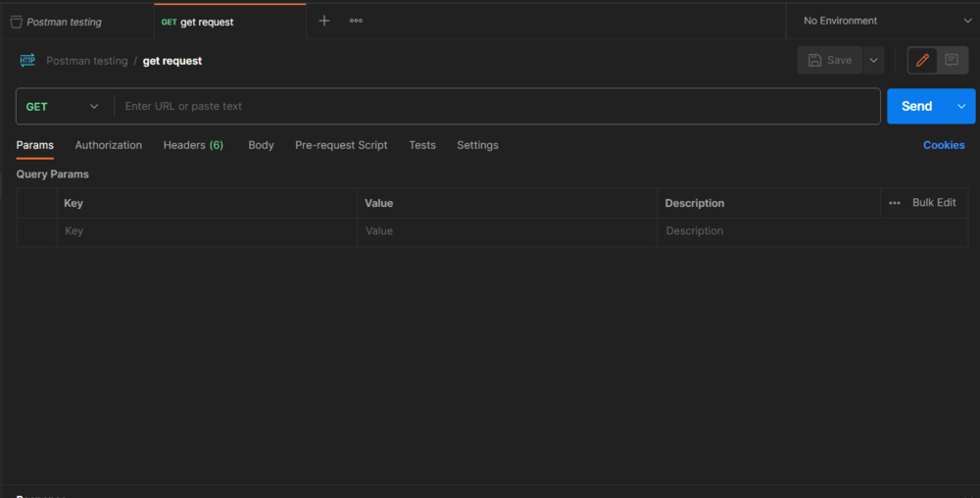Open the Body tab
The image size is (980, 498).
click(x=262, y=145)
